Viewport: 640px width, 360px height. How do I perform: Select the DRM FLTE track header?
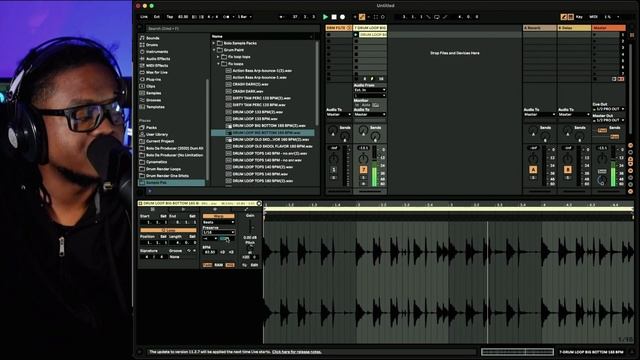(x=338, y=28)
